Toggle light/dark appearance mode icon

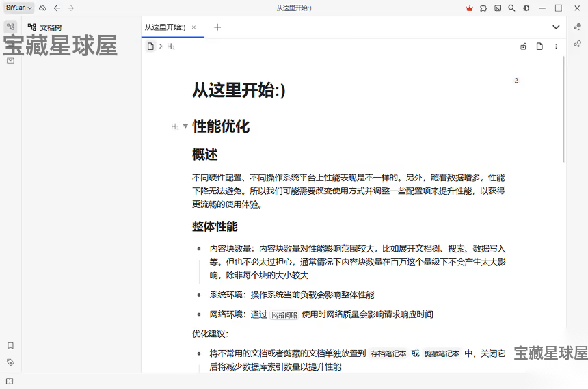[526, 8]
